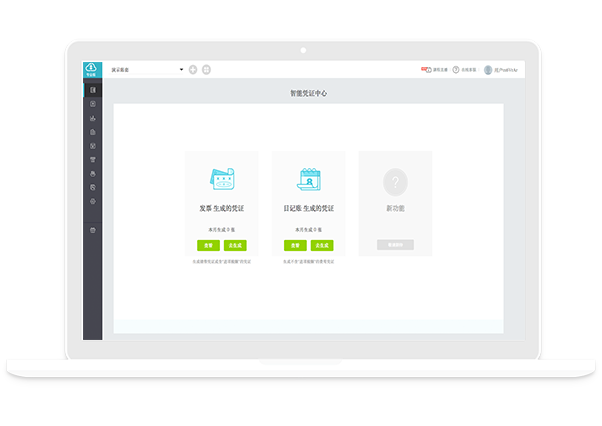602x426 pixels.
Task: Open online customer service help
Action: click(x=456, y=70)
